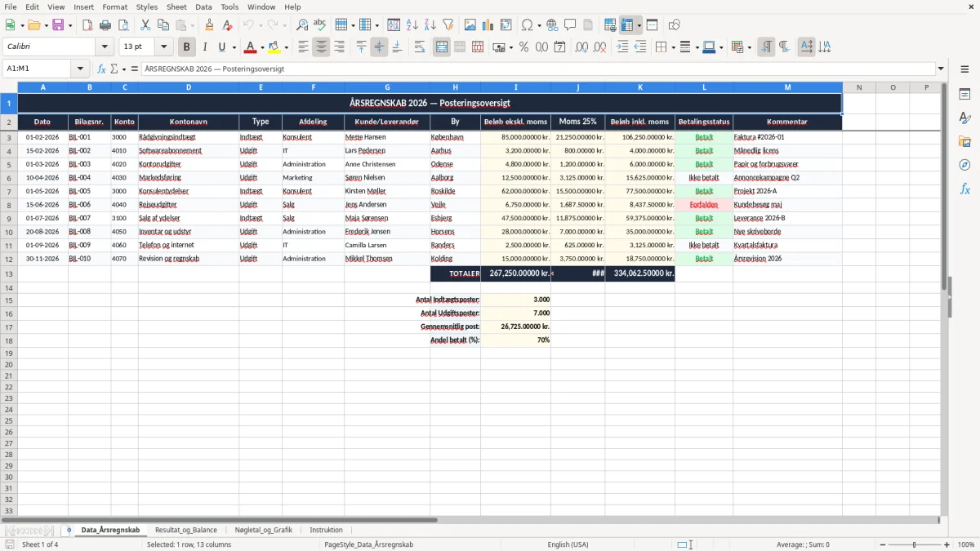Click the column M header
This screenshot has height=551, width=980.
[x=787, y=87]
